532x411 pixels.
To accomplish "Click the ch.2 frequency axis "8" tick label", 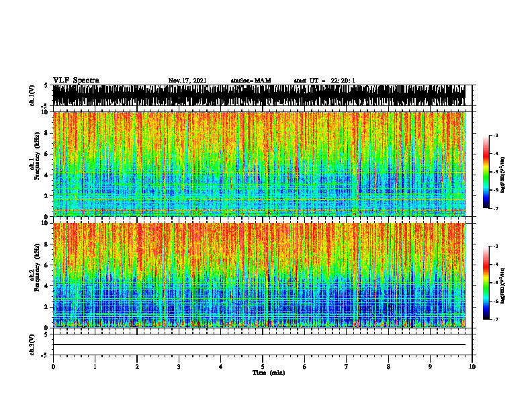I will pyautogui.click(x=47, y=244).
